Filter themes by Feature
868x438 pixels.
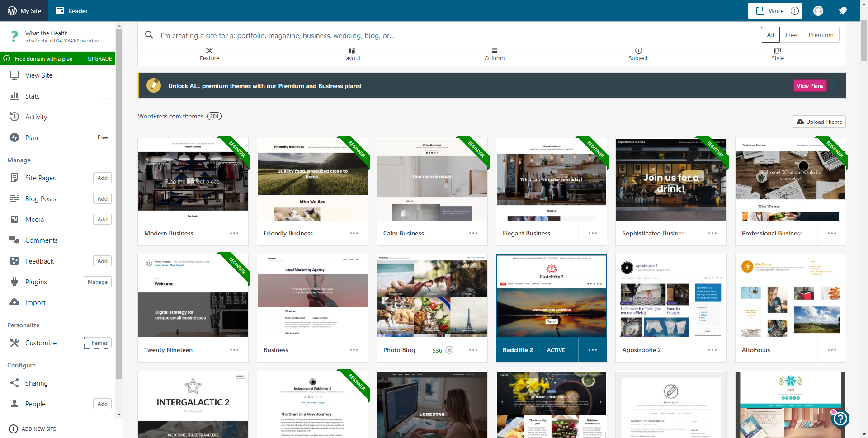[x=209, y=55]
